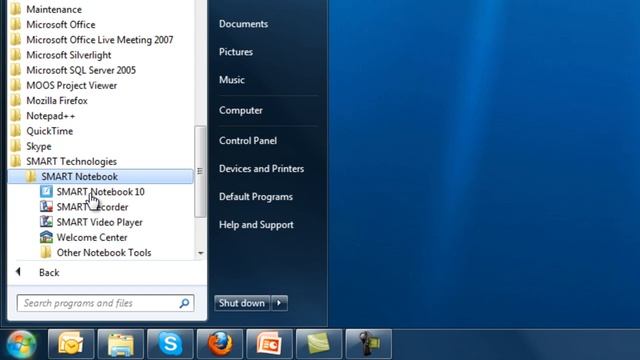Image resolution: width=640 pixels, height=360 pixels.
Task: Click the search magnifier icon
Action: click(184, 303)
